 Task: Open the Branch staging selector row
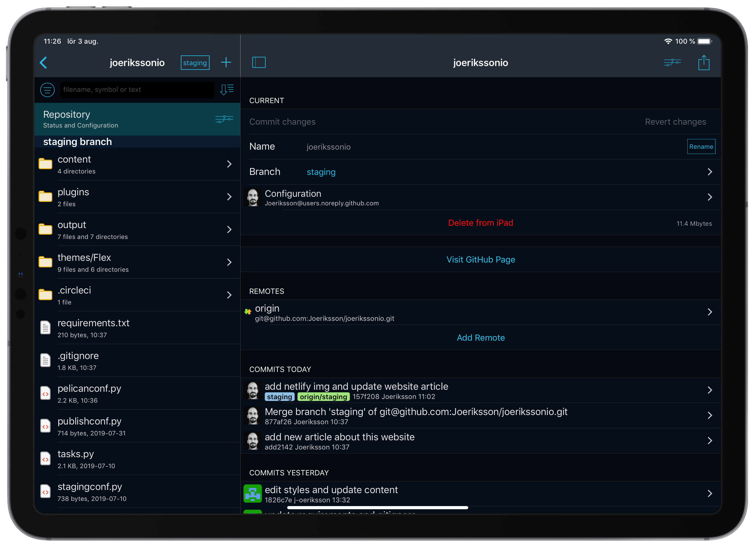(480, 172)
